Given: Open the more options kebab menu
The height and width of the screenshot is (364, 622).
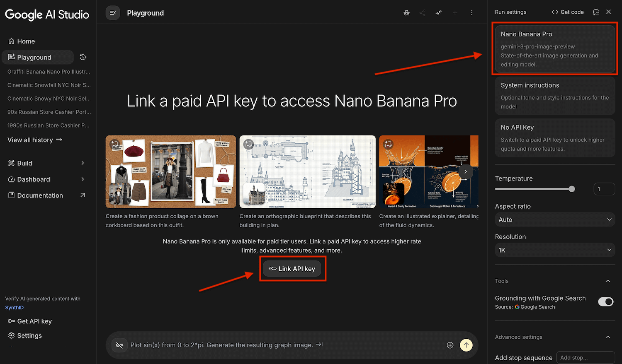Looking at the screenshot, I should [x=471, y=13].
